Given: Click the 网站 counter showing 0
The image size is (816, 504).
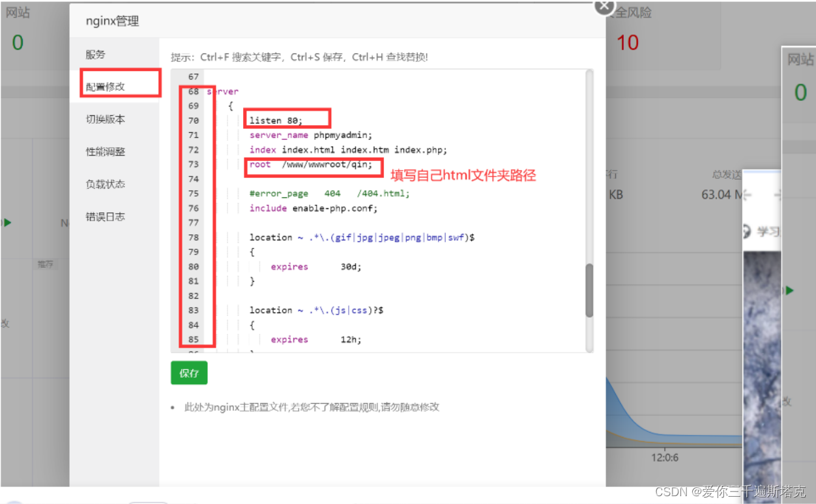Looking at the screenshot, I should [18, 42].
